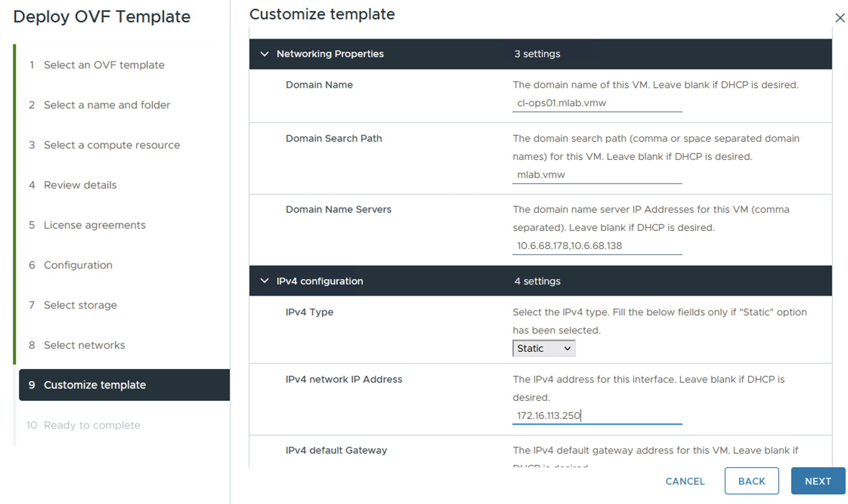Collapse the Networking Properties section chevron
The height and width of the screenshot is (504, 848).
265,54
